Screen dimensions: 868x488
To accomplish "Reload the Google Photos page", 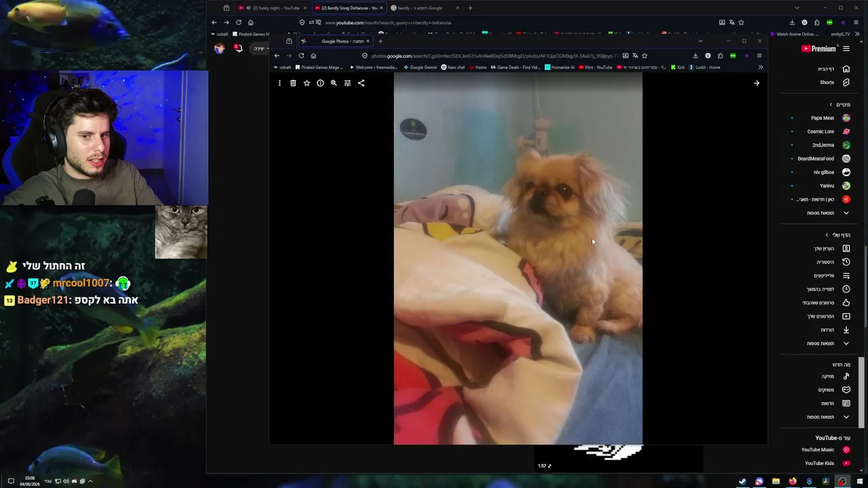I will 301,56.
